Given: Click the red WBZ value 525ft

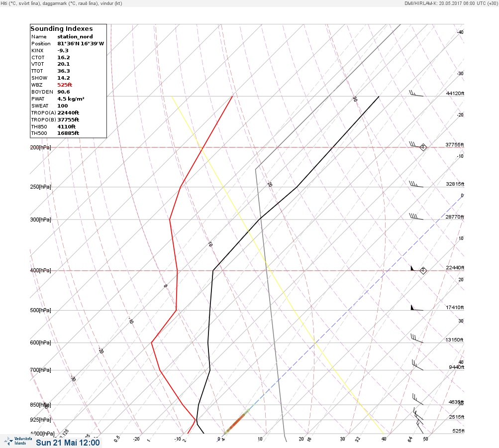Looking at the screenshot, I should click(65, 85).
